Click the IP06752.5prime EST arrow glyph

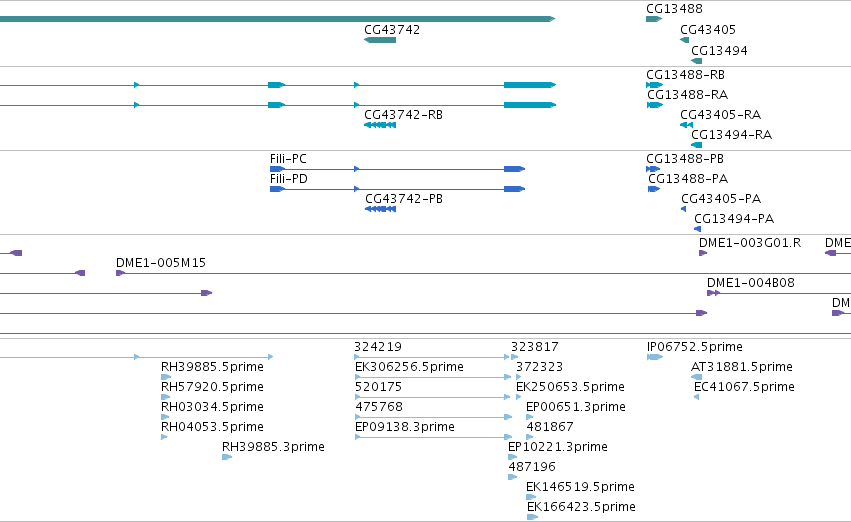655,358
